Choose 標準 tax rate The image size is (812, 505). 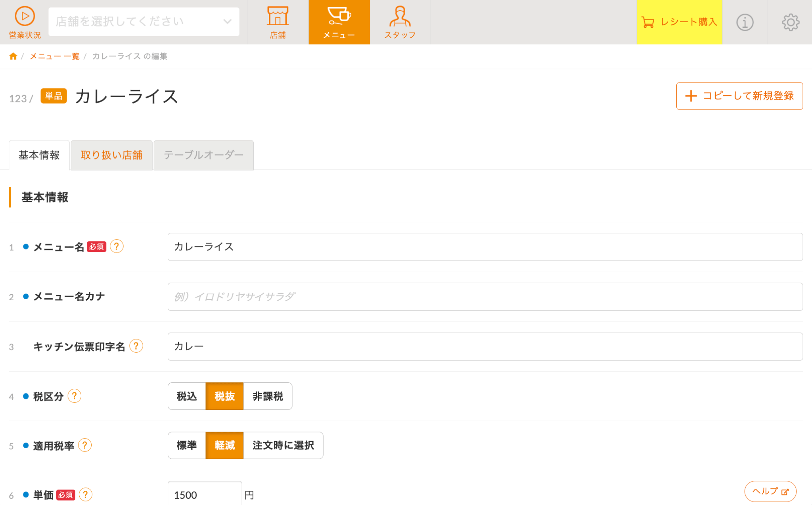(x=187, y=445)
